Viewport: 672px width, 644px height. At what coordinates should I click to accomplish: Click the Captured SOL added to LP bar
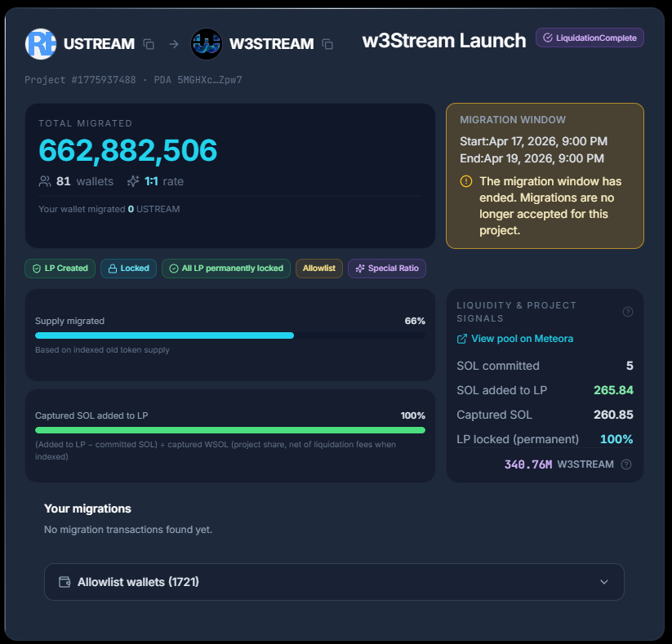[x=230, y=430]
